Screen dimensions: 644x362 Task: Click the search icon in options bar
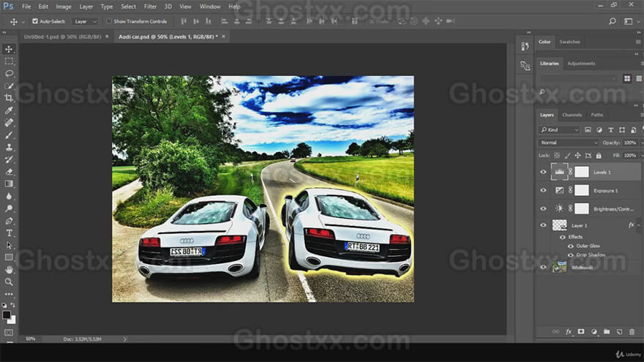pos(612,21)
